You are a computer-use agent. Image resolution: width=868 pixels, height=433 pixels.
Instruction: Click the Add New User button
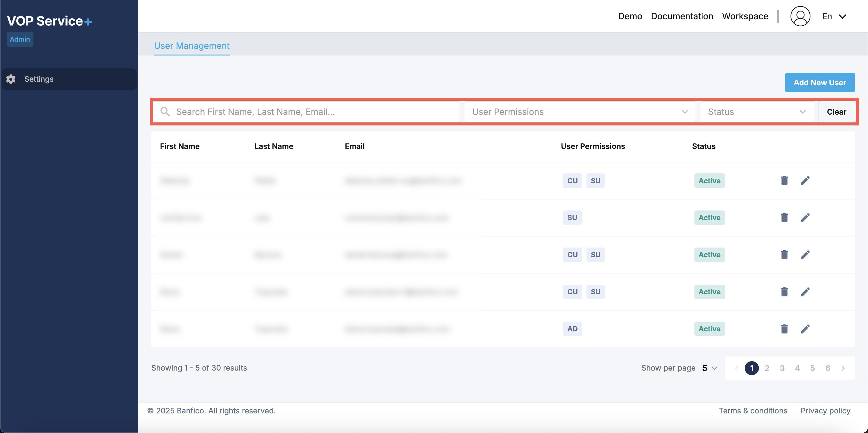coord(819,83)
